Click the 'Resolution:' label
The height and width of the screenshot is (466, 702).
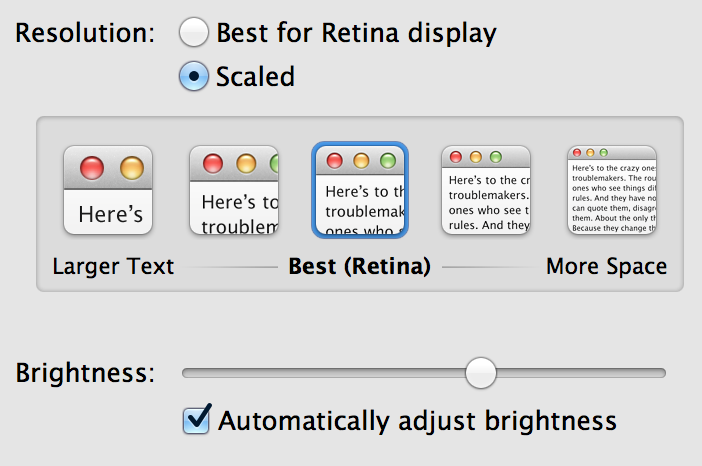[85, 33]
